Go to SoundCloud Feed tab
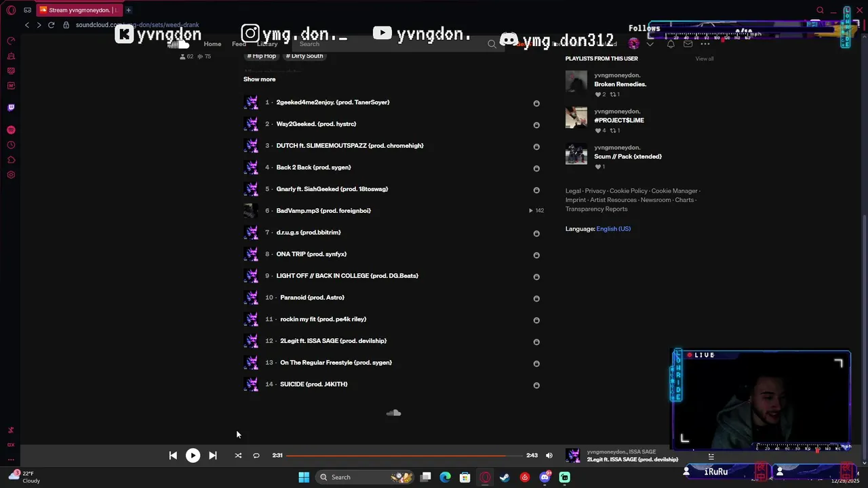The height and width of the screenshot is (488, 868). (239, 44)
